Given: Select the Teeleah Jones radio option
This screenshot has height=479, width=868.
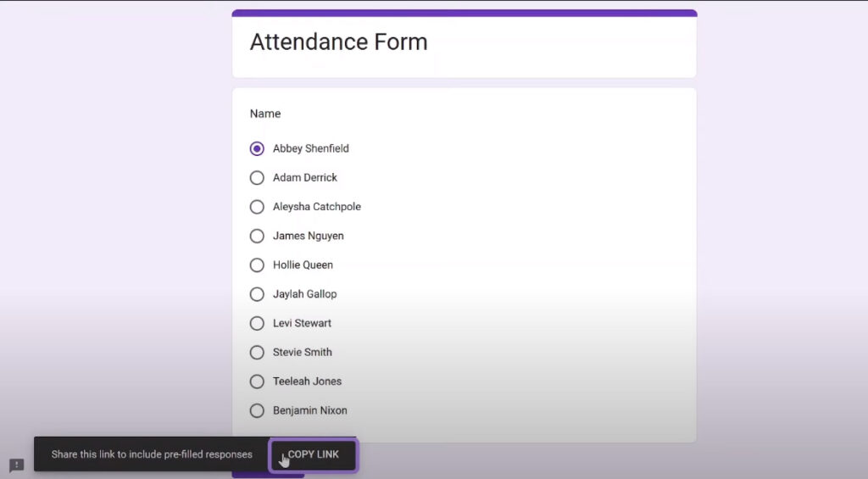Looking at the screenshot, I should tap(257, 382).
